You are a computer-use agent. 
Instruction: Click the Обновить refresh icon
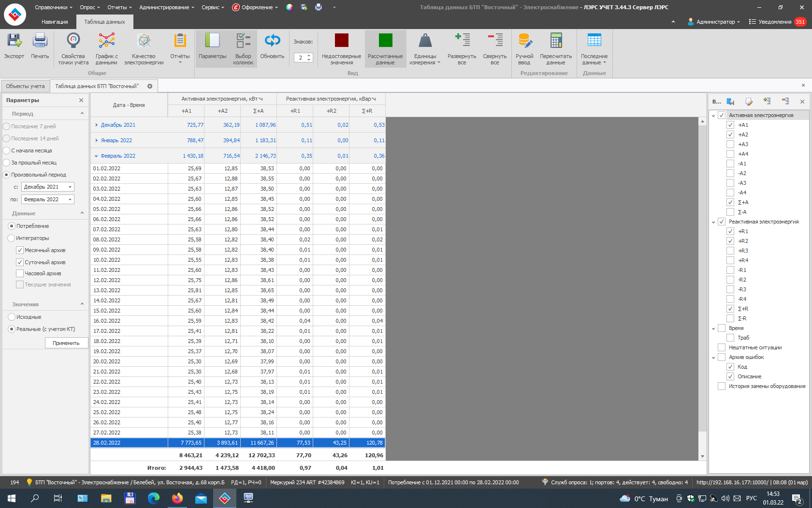pos(272,41)
